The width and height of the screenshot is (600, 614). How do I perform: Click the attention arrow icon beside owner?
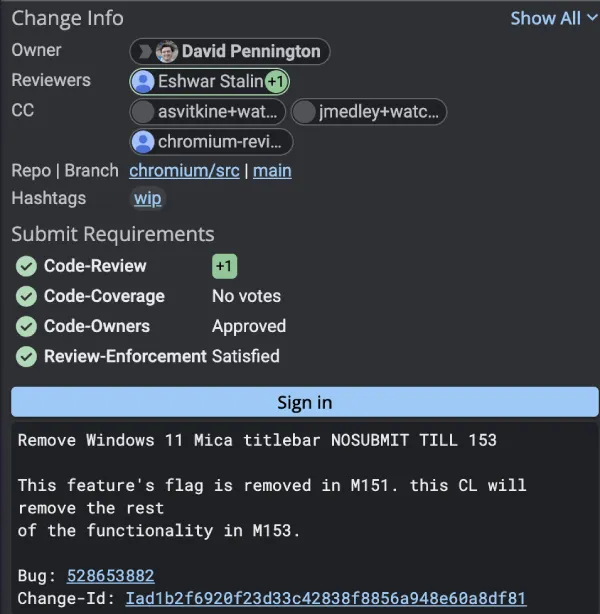[145, 51]
